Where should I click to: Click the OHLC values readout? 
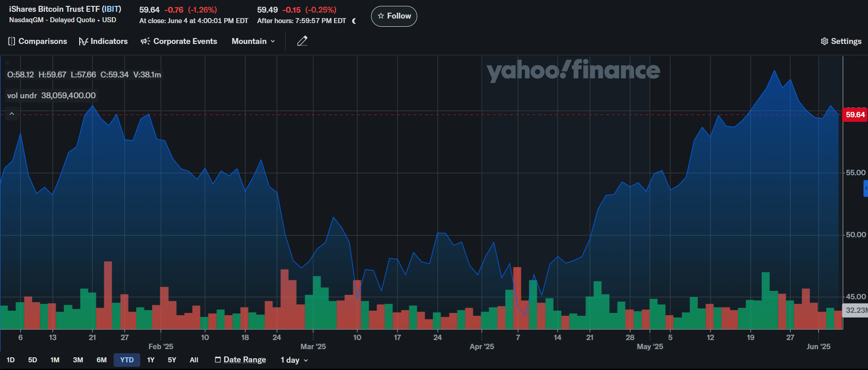[84, 75]
